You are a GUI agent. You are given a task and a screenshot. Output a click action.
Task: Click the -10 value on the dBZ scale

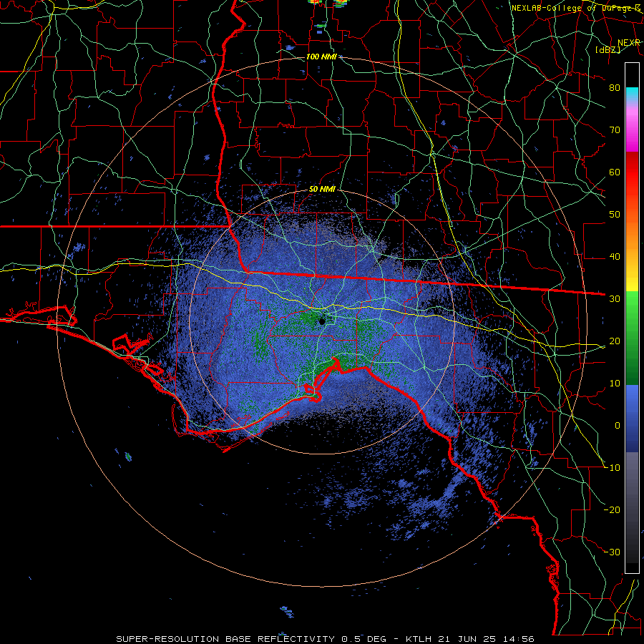(x=612, y=468)
